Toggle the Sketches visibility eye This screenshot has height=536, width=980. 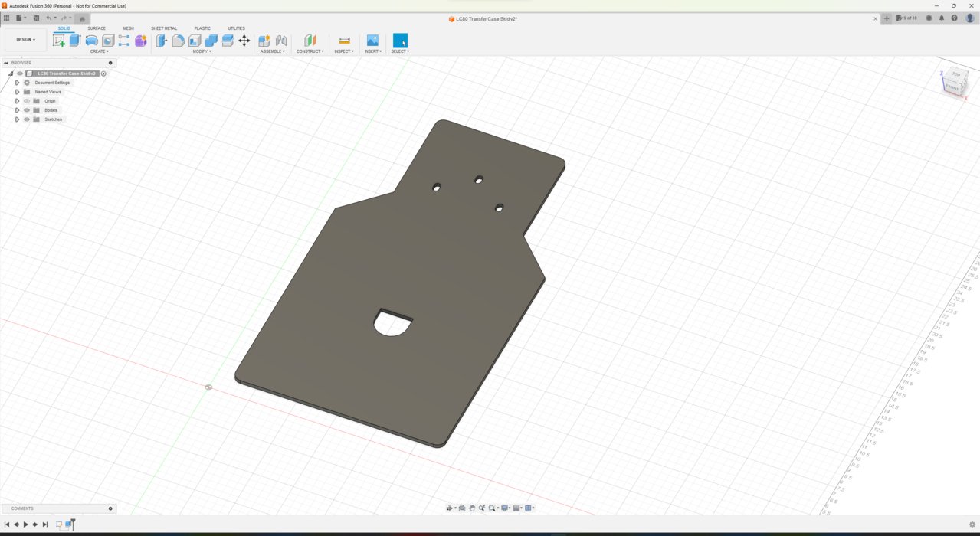tap(27, 119)
